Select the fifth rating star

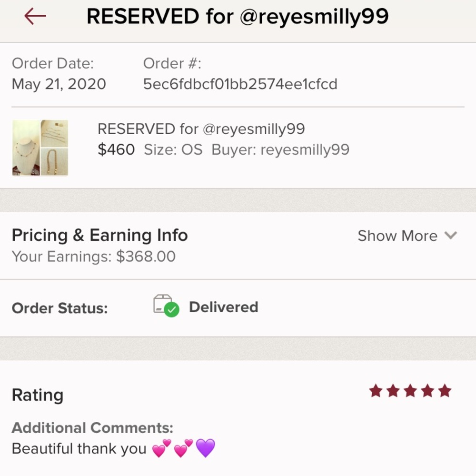coord(445,391)
